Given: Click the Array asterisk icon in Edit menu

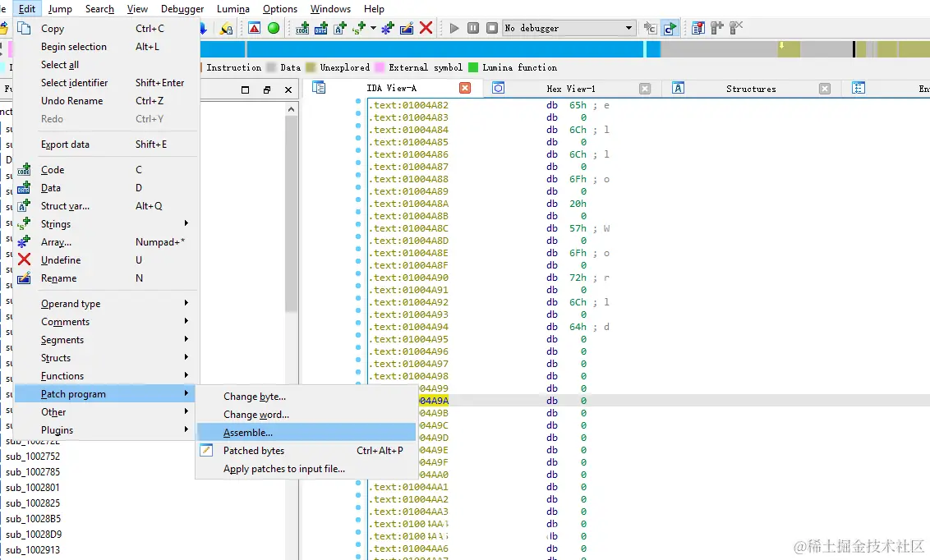Looking at the screenshot, I should [x=24, y=241].
